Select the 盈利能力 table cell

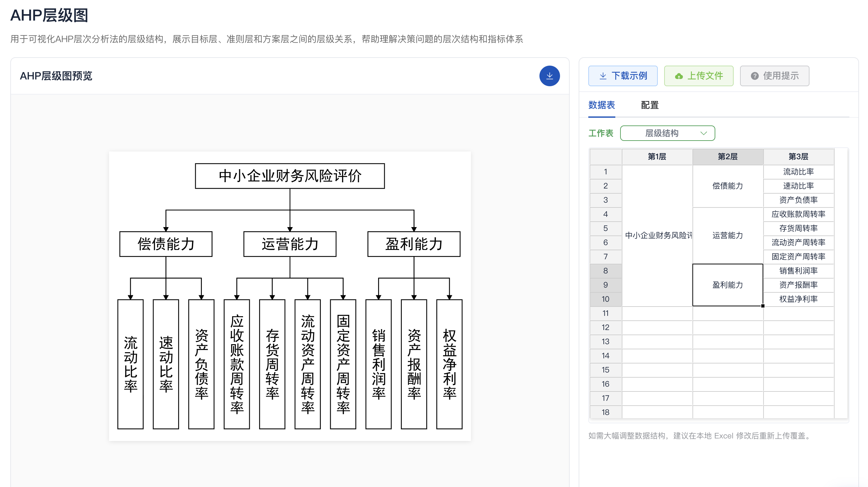pyautogui.click(x=728, y=285)
